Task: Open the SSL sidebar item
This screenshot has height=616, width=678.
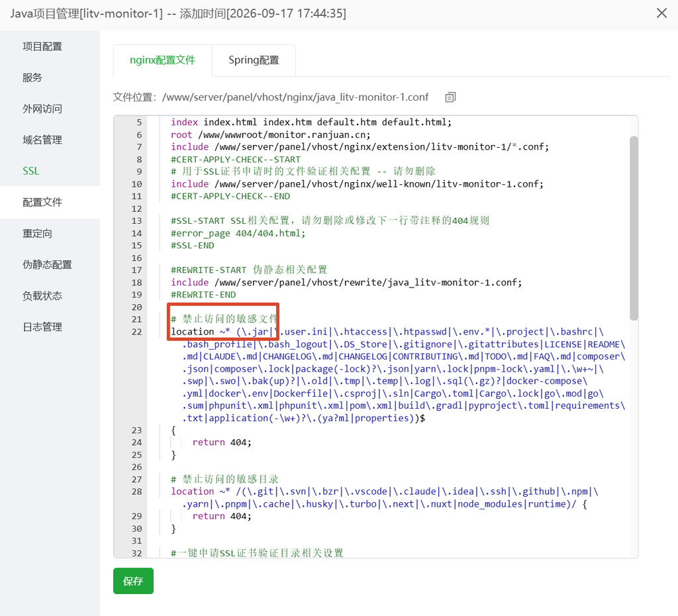Action: point(30,171)
